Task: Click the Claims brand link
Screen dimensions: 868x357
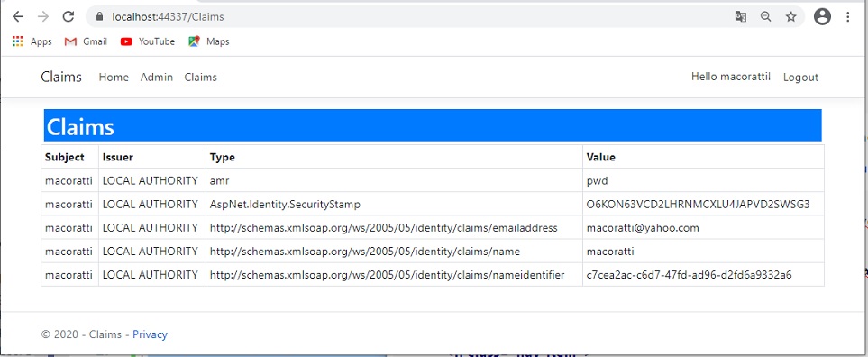Action: pyautogui.click(x=61, y=77)
